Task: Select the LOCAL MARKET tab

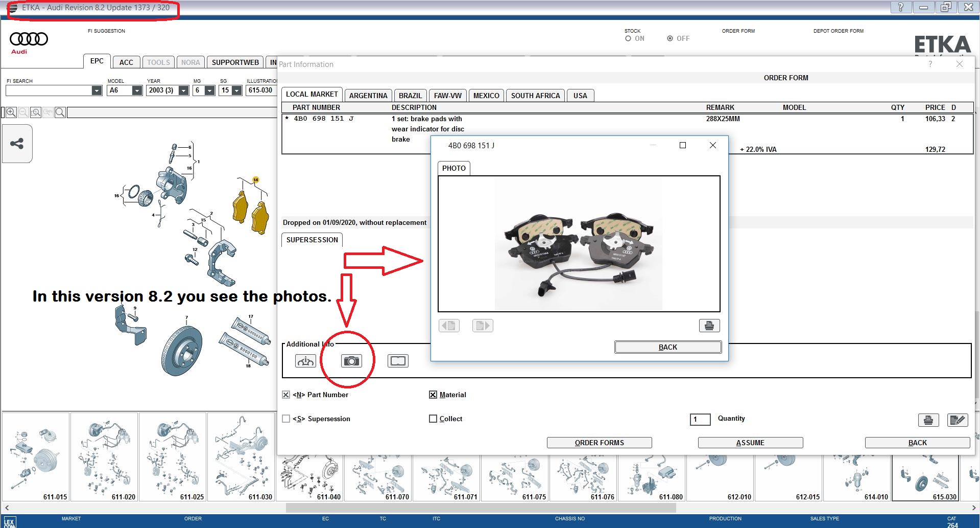Action: pyautogui.click(x=312, y=95)
